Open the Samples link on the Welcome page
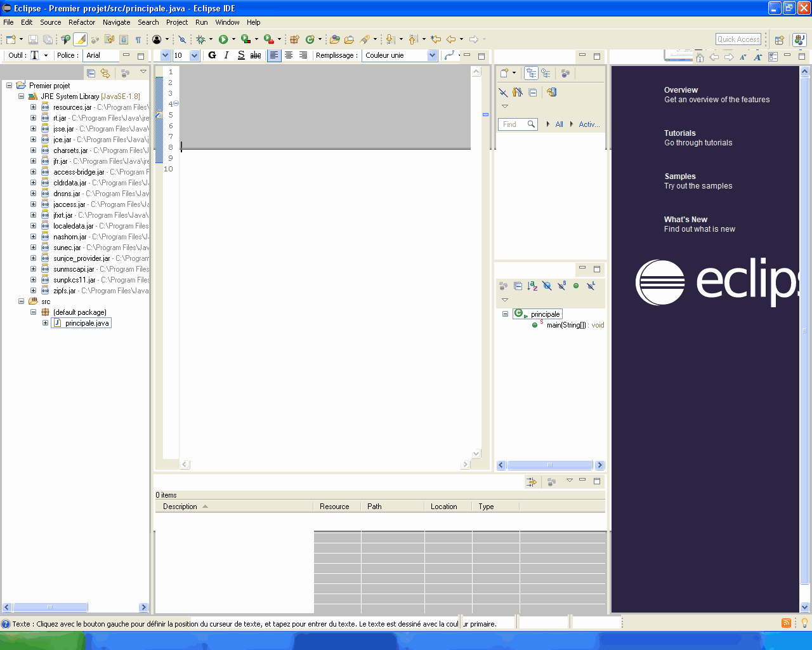This screenshot has width=812, height=650. [x=679, y=176]
